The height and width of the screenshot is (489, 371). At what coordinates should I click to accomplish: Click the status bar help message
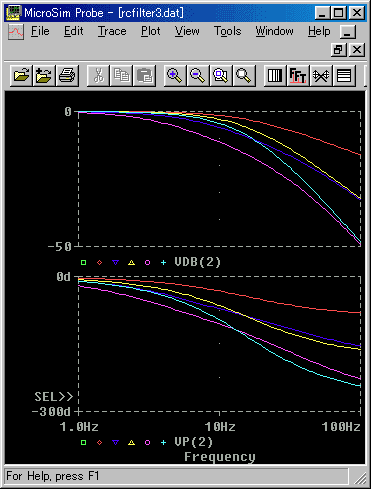click(x=53, y=476)
